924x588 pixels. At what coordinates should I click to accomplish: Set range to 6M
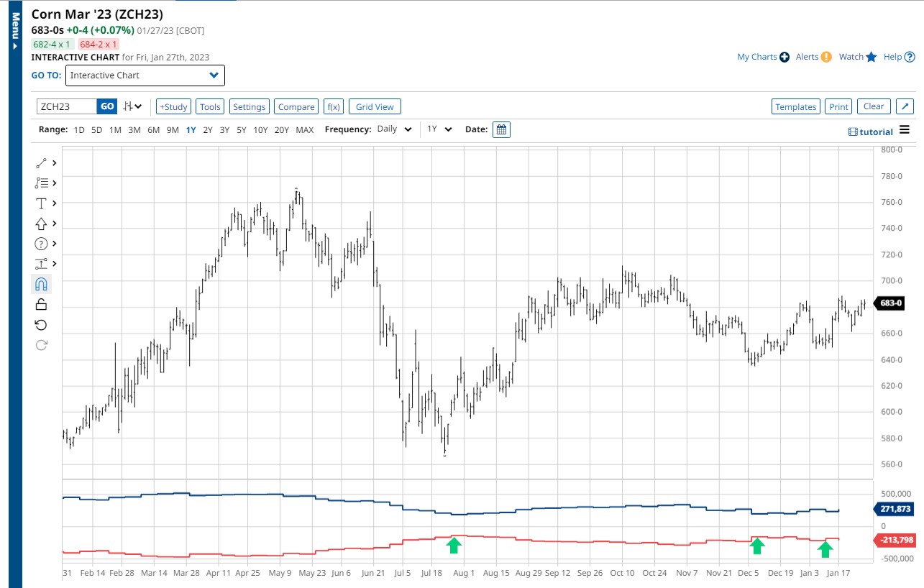154,130
